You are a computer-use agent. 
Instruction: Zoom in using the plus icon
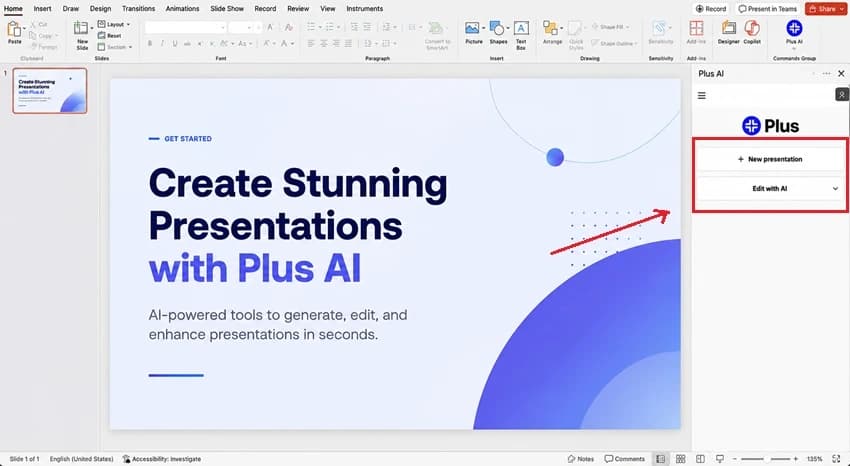[796, 459]
